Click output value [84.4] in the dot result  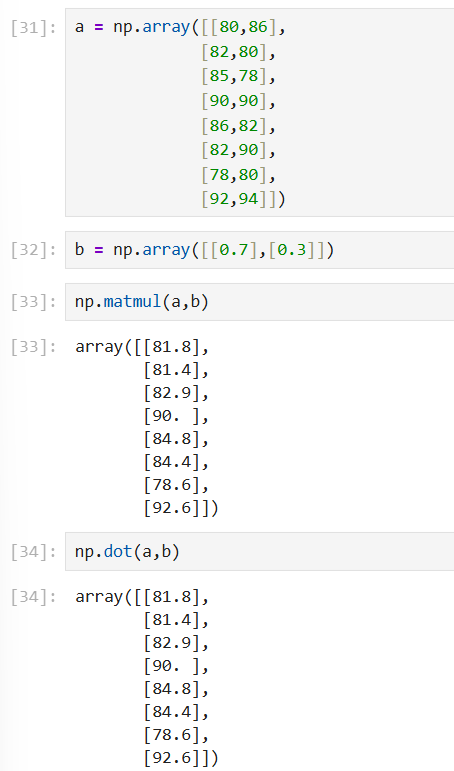point(172,712)
